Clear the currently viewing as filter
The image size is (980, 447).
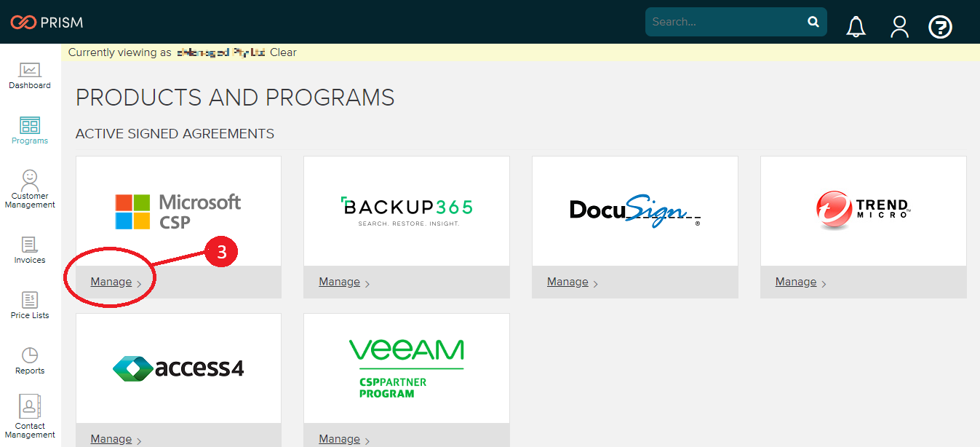pyautogui.click(x=283, y=52)
